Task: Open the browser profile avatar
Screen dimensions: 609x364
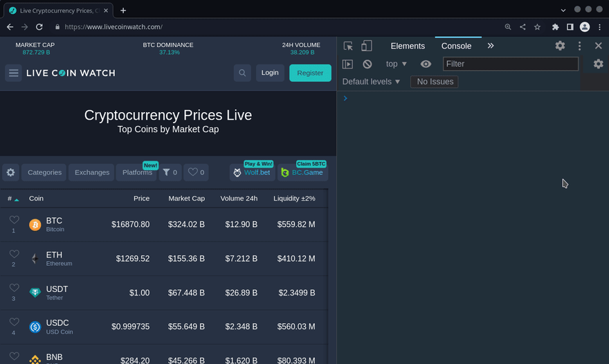Action: coord(585,27)
